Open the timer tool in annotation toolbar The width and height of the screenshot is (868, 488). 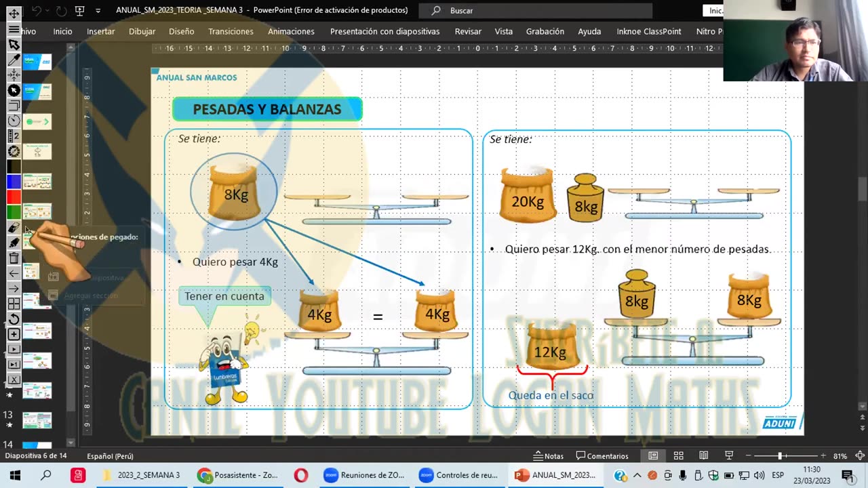(x=14, y=121)
